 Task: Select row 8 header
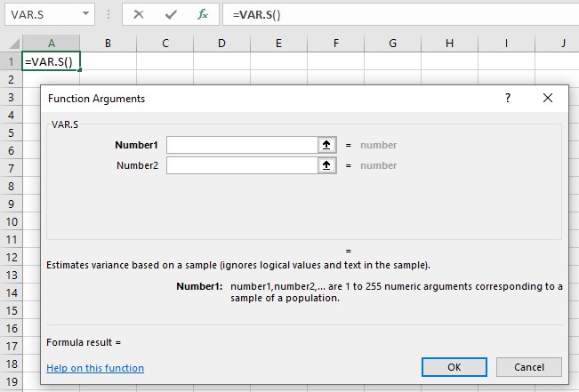[11, 186]
